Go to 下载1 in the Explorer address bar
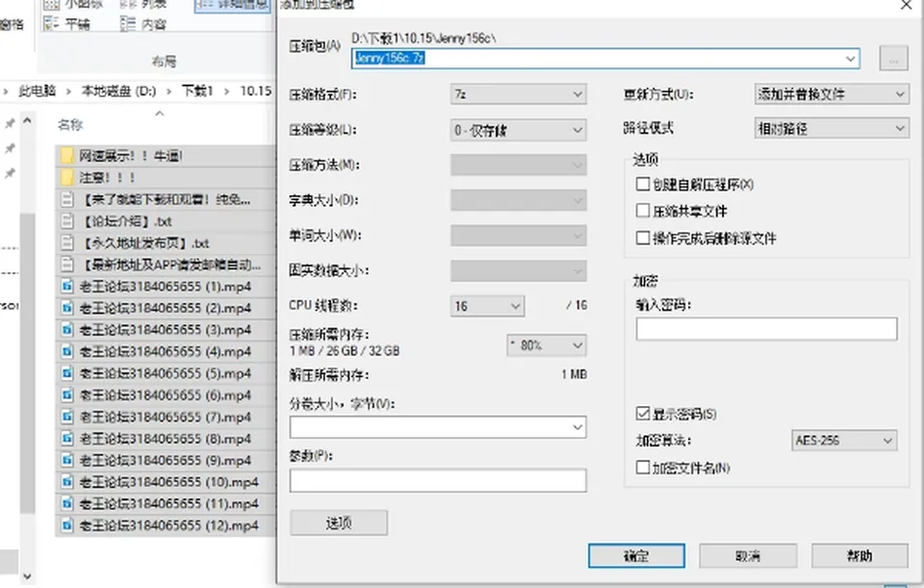The height and width of the screenshot is (588, 924). 196,90
